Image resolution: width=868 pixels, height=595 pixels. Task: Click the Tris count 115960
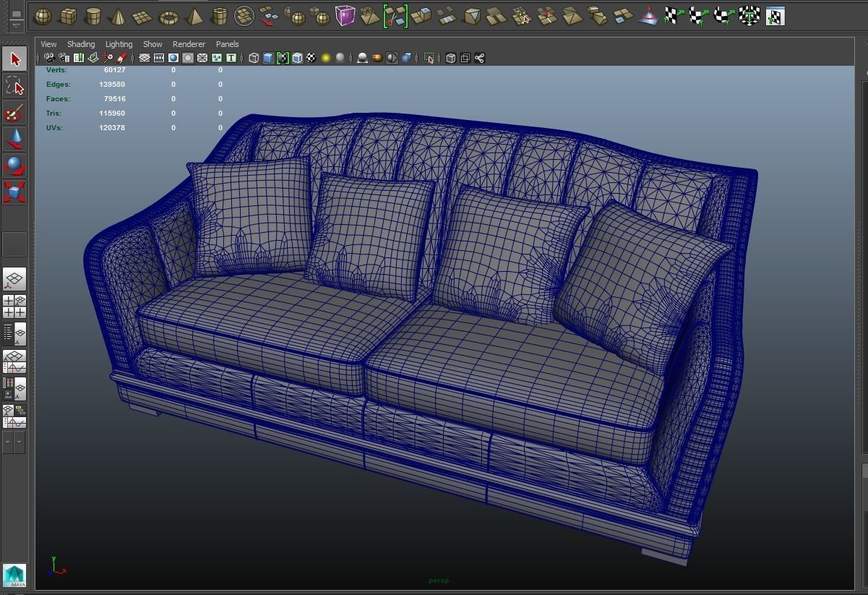[112, 114]
